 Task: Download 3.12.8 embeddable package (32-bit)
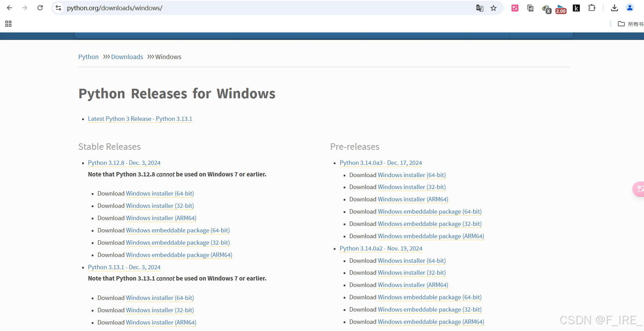pos(178,243)
